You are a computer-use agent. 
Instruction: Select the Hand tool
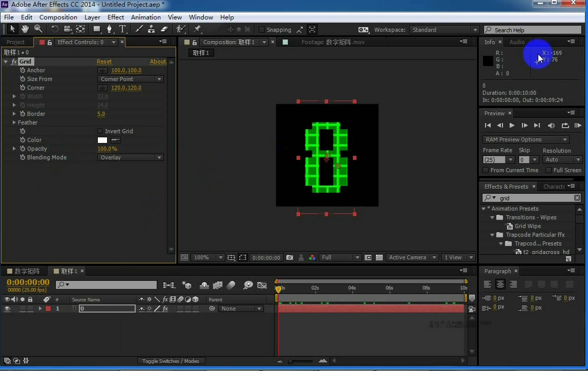25,29
